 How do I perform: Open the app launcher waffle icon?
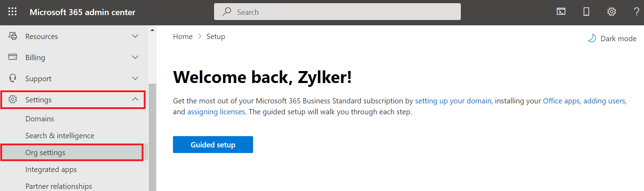tap(12, 12)
